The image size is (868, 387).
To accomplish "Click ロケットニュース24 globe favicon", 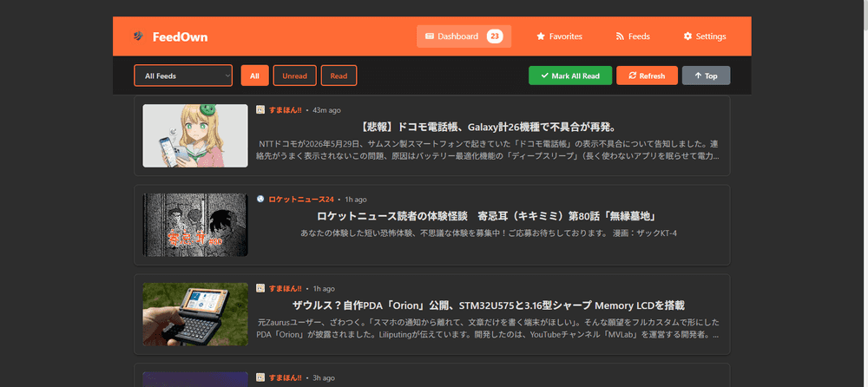I will 260,200.
